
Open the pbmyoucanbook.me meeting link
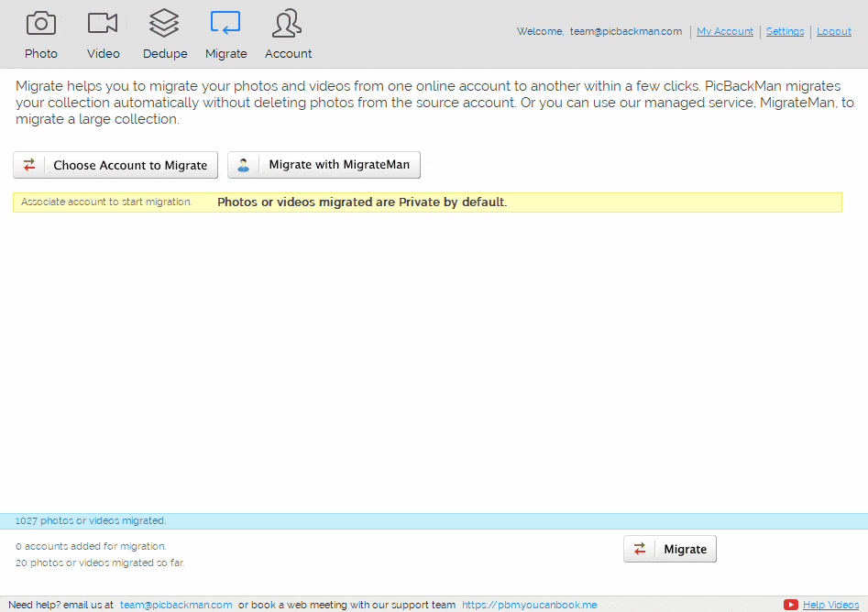(529, 605)
